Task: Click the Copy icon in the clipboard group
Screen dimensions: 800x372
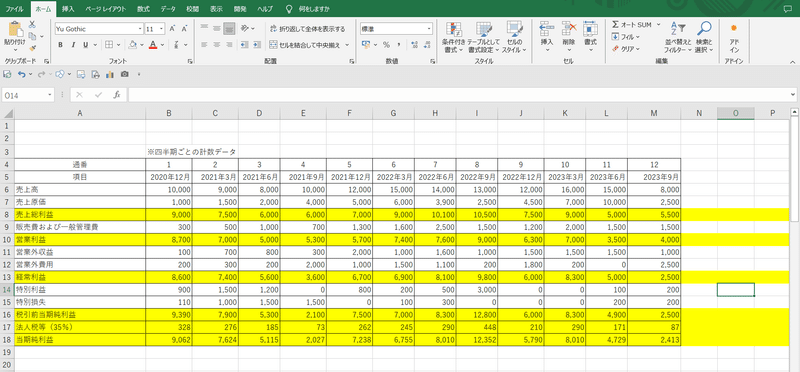Action: click(x=32, y=36)
